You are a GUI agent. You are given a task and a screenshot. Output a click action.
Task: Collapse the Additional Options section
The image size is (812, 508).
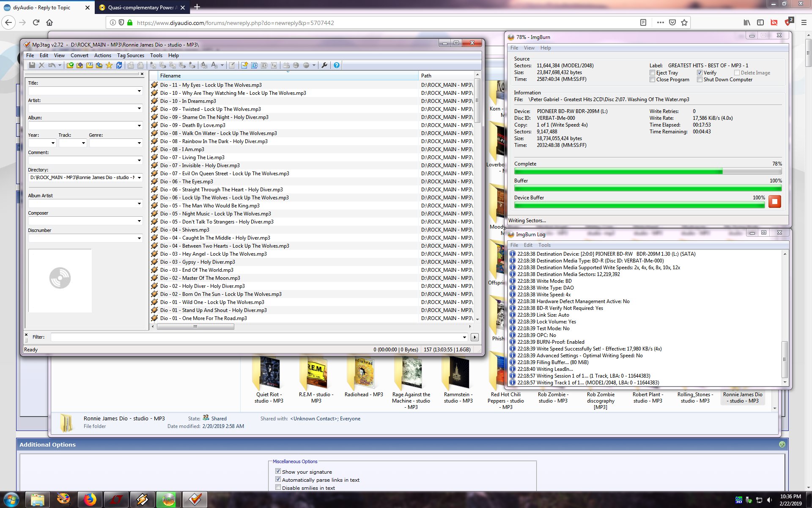782,444
